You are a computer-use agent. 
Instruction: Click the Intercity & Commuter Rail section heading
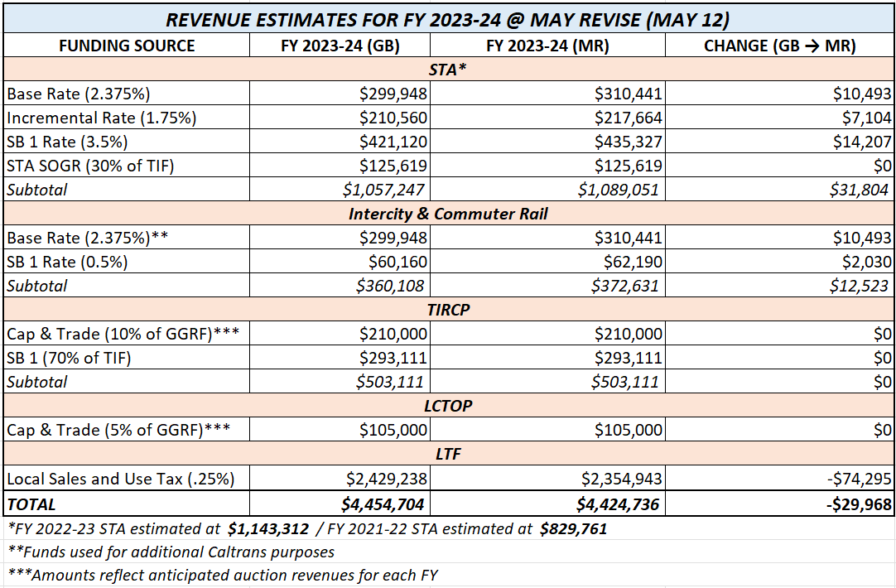(447, 214)
